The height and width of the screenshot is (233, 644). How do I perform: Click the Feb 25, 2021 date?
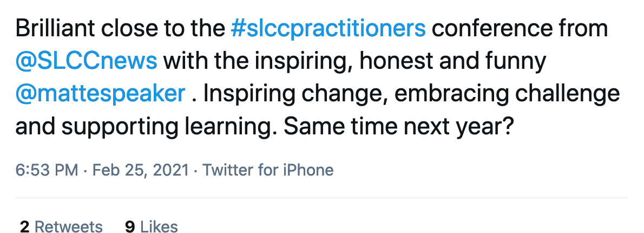click(x=141, y=170)
